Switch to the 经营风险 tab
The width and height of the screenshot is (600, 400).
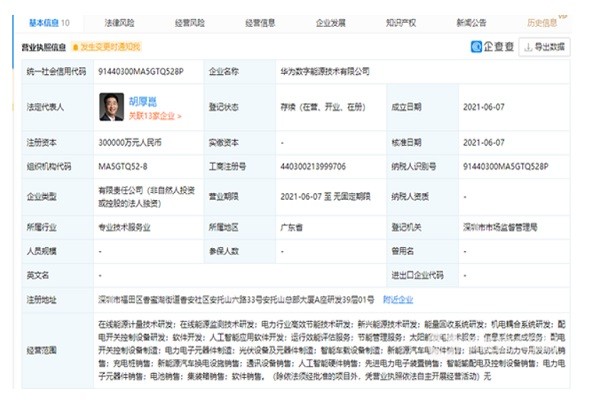[190, 23]
